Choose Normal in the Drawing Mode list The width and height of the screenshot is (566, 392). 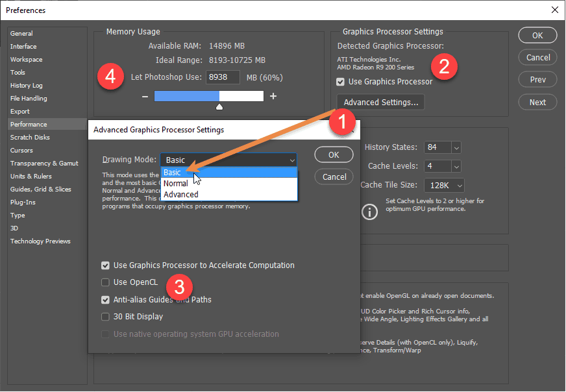pyautogui.click(x=229, y=184)
